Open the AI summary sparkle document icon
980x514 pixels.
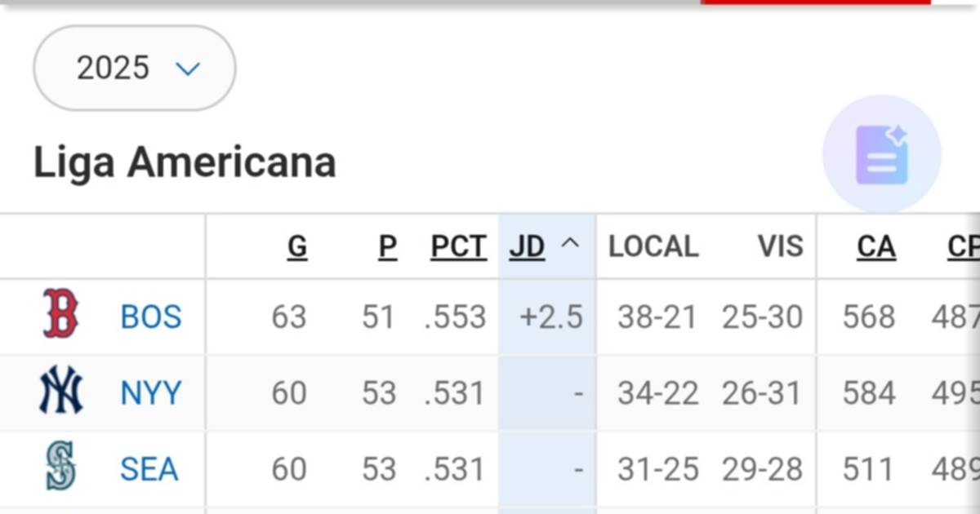882,156
